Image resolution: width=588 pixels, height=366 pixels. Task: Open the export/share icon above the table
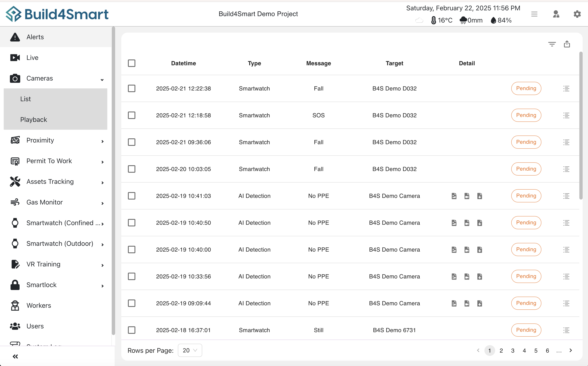tap(567, 44)
